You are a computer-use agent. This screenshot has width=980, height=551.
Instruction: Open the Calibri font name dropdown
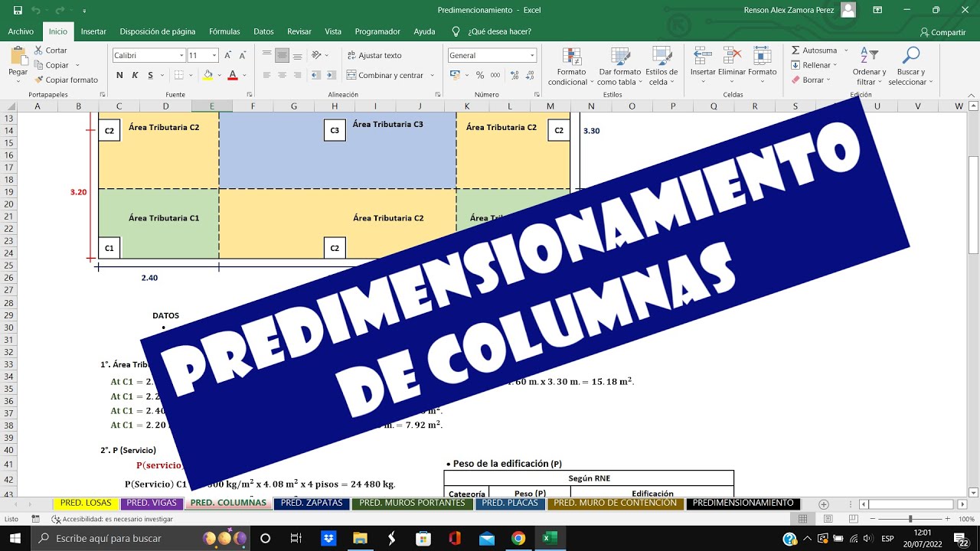point(181,55)
